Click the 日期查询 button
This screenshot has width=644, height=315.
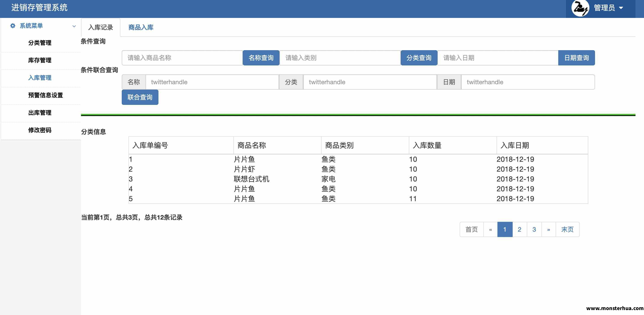576,58
